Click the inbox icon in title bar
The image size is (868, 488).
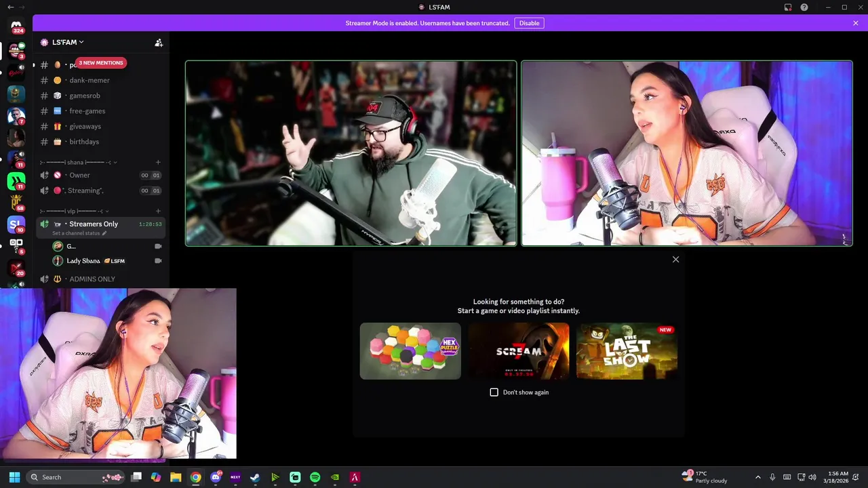[x=788, y=7]
